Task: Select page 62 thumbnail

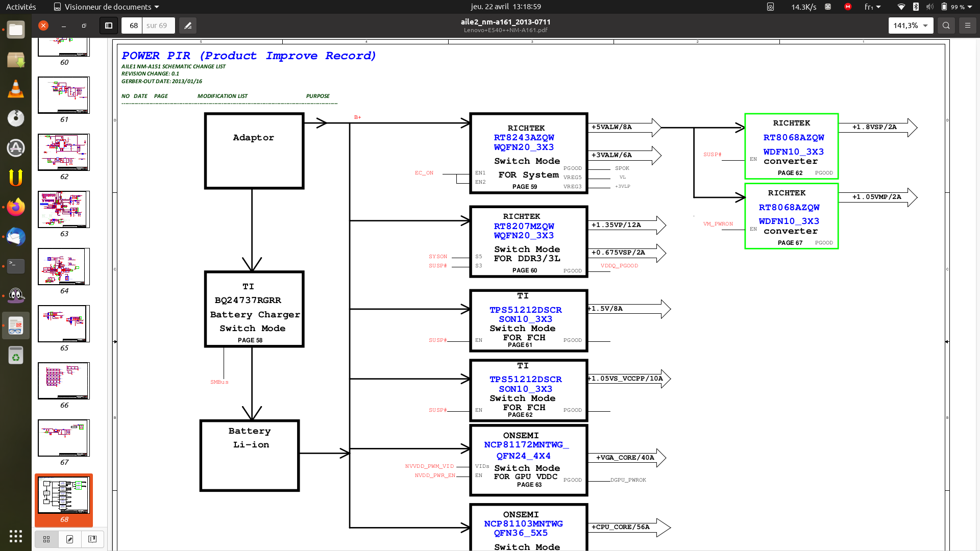Action: tap(64, 152)
